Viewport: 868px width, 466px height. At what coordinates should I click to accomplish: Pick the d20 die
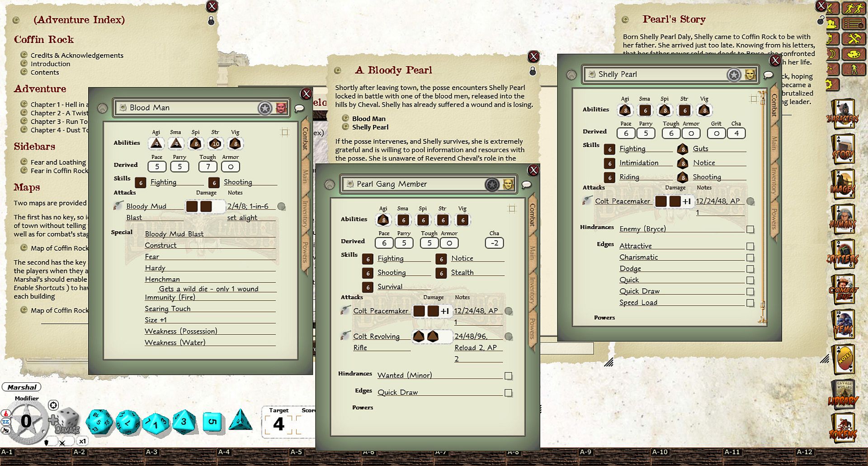pos(99,422)
